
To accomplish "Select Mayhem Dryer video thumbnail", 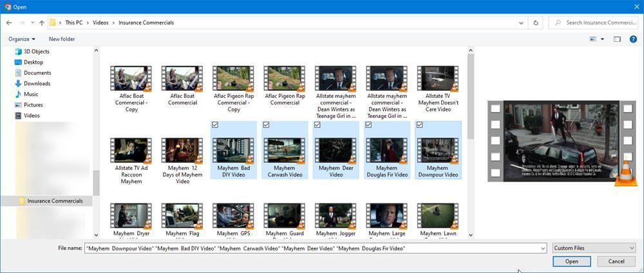I will pos(131,216).
